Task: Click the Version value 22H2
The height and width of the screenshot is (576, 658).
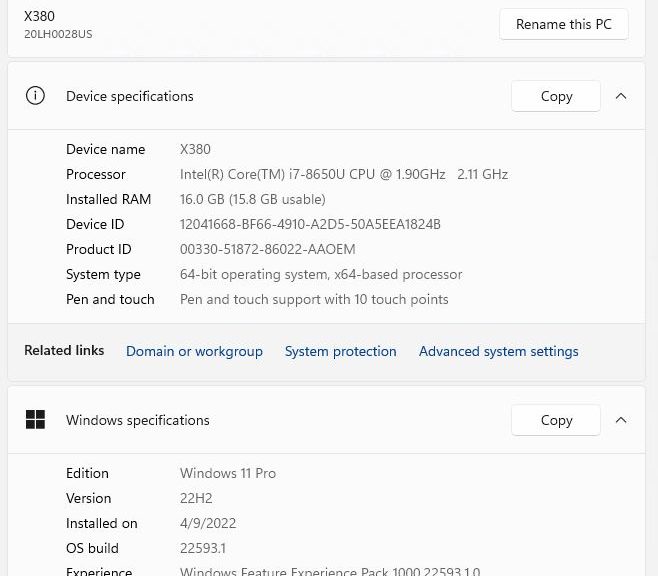Action: pyautogui.click(x=196, y=498)
